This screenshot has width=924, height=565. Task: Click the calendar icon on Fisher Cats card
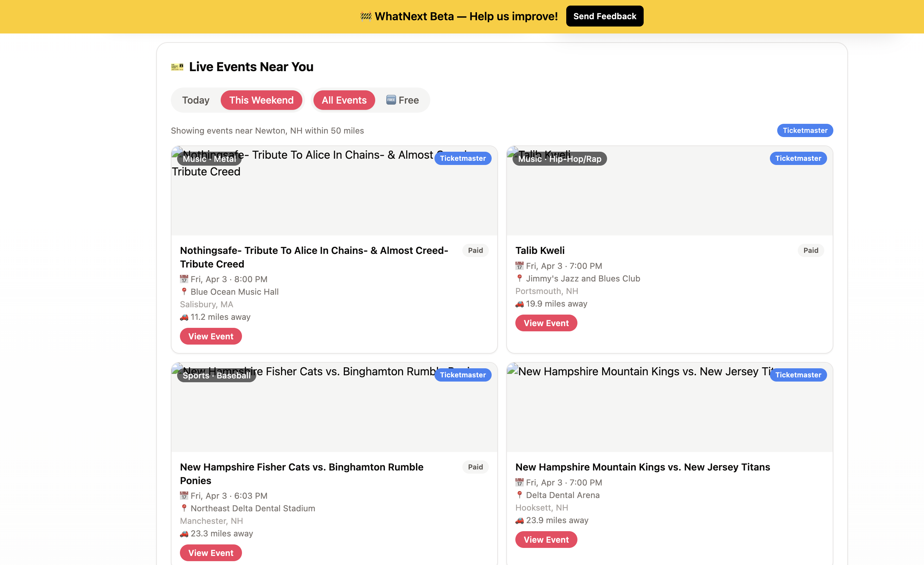184,496
